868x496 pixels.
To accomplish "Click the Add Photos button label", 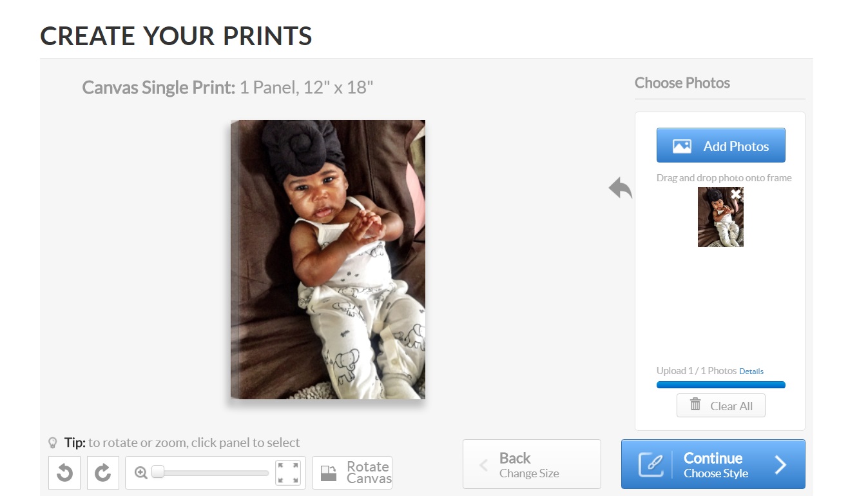I will point(736,146).
